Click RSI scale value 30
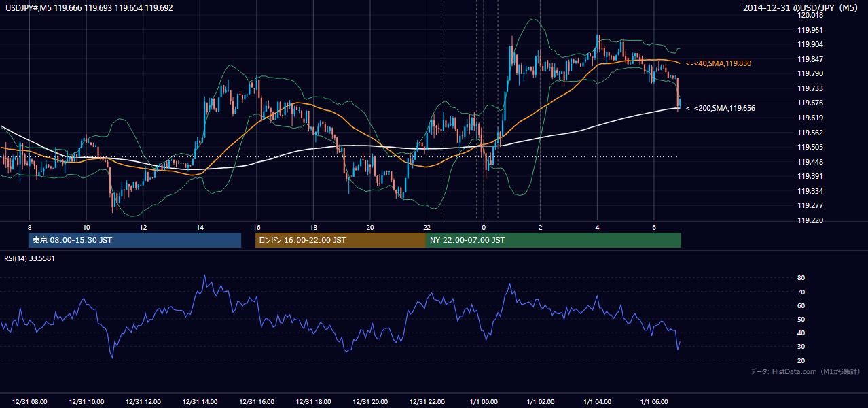Viewport: 868px width, 408px height. 801,347
